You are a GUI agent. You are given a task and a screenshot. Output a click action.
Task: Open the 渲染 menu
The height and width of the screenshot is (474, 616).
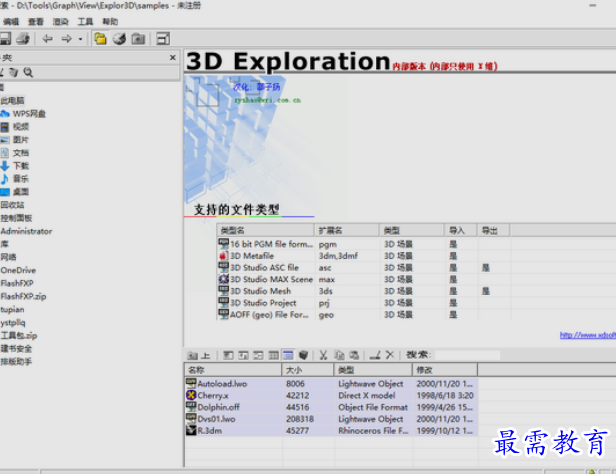(x=60, y=22)
